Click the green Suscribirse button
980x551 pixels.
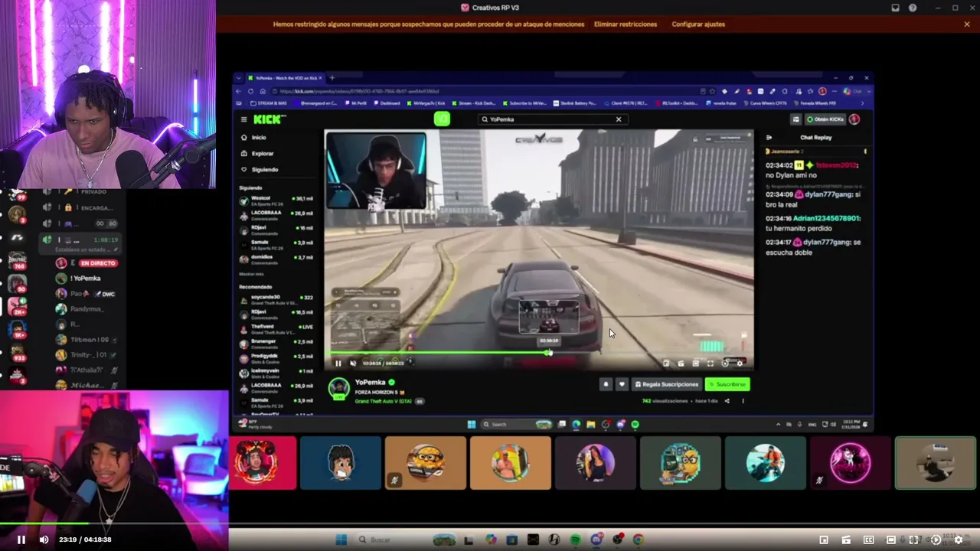pos(727,384)
